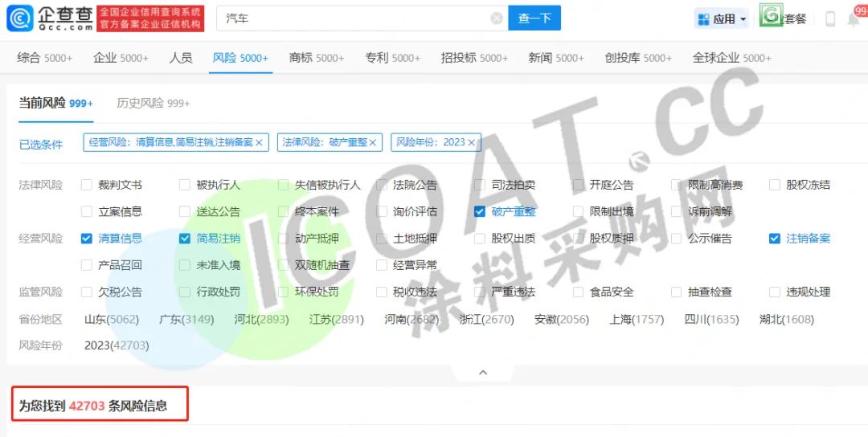Remove the 经营风险 filter tag via its X

click(260, 142)
